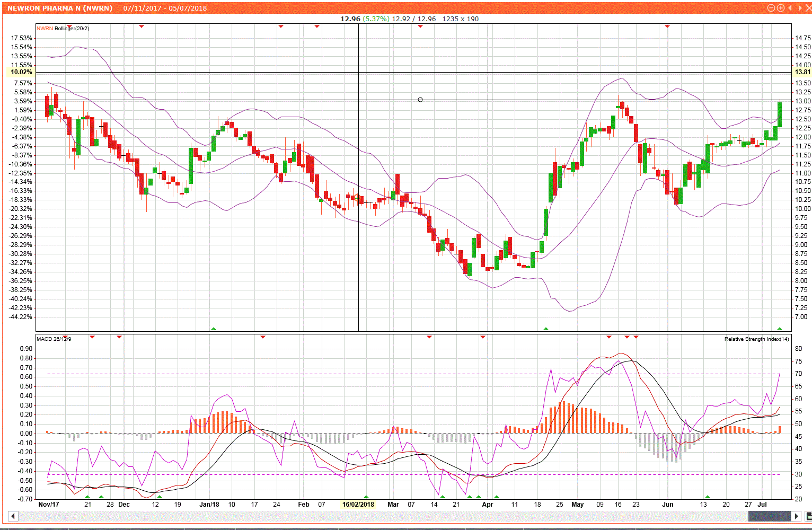Click the Apr month label on date axis

[x=488, y=505]
